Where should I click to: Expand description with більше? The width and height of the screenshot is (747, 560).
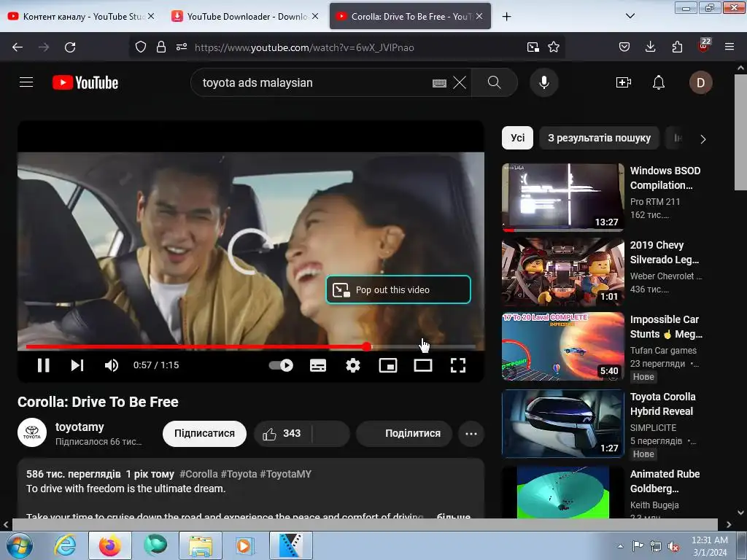coord(454,516)
